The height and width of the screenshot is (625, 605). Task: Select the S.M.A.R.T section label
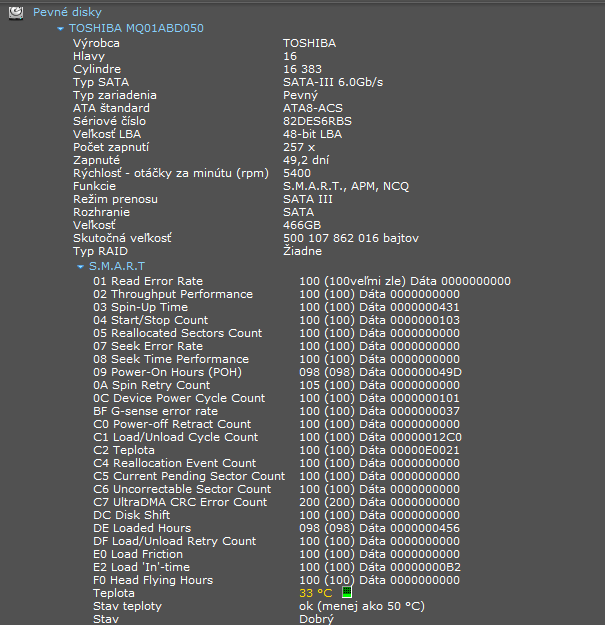117,266
